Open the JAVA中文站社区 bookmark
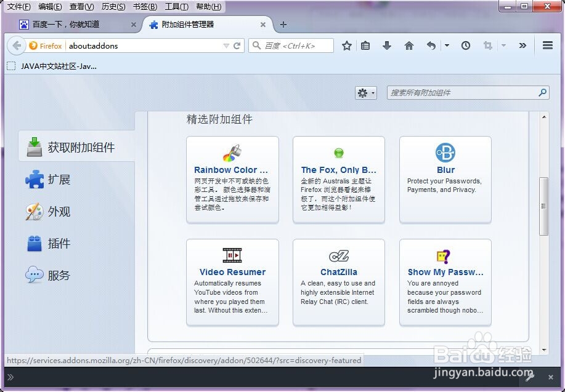565x392 pixels. [52, 66]
